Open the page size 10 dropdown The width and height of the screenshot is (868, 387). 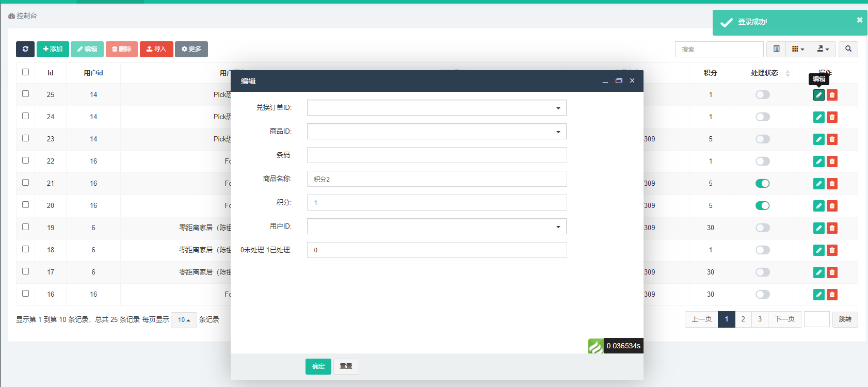184,320
